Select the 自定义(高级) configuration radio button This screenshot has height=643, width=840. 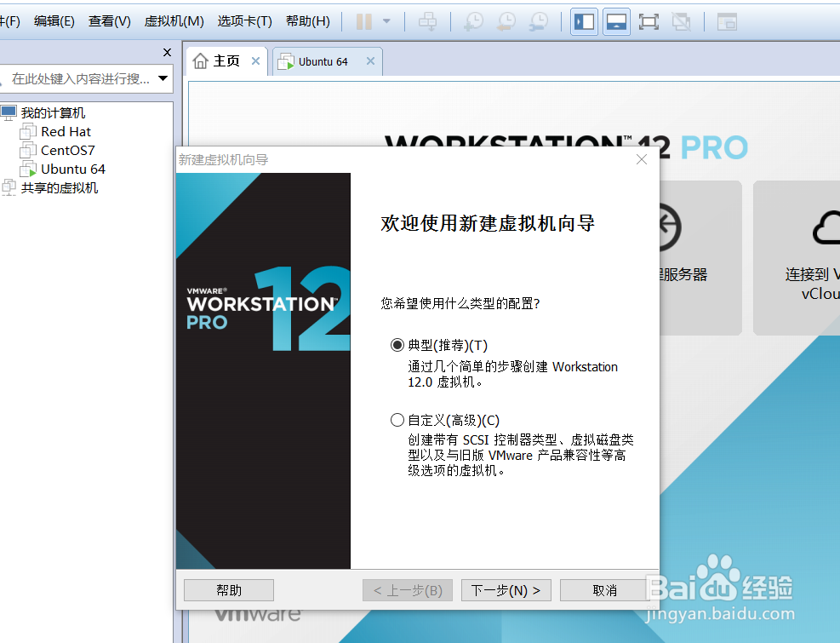click(397, 419)
